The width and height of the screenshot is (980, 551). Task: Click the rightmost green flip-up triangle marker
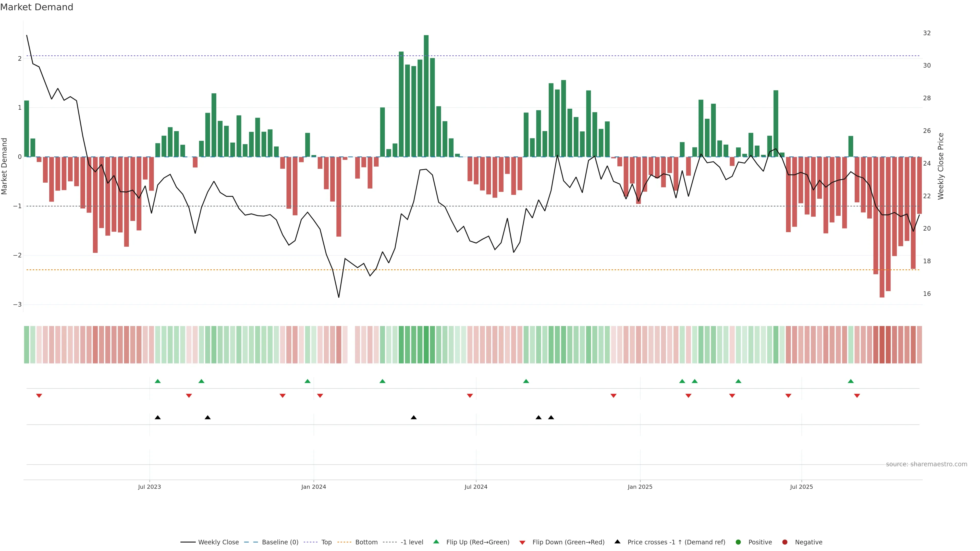point(851,381)
